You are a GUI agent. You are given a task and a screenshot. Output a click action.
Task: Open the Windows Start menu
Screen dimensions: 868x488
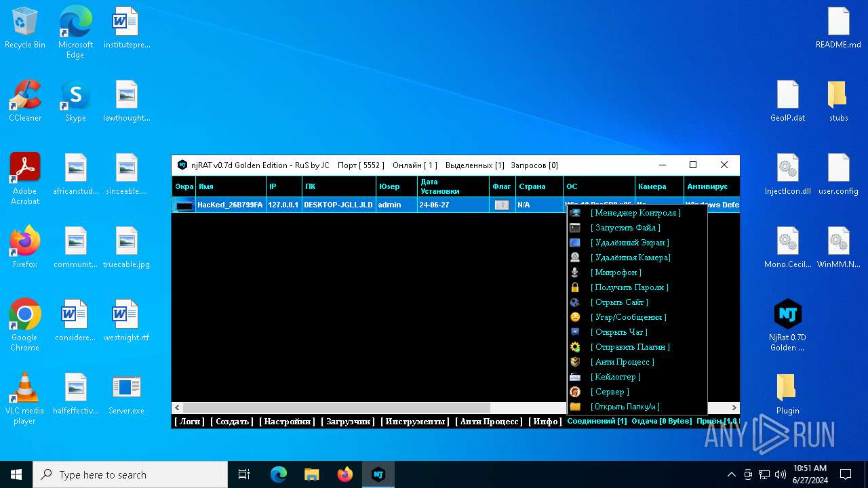point(16,474)
